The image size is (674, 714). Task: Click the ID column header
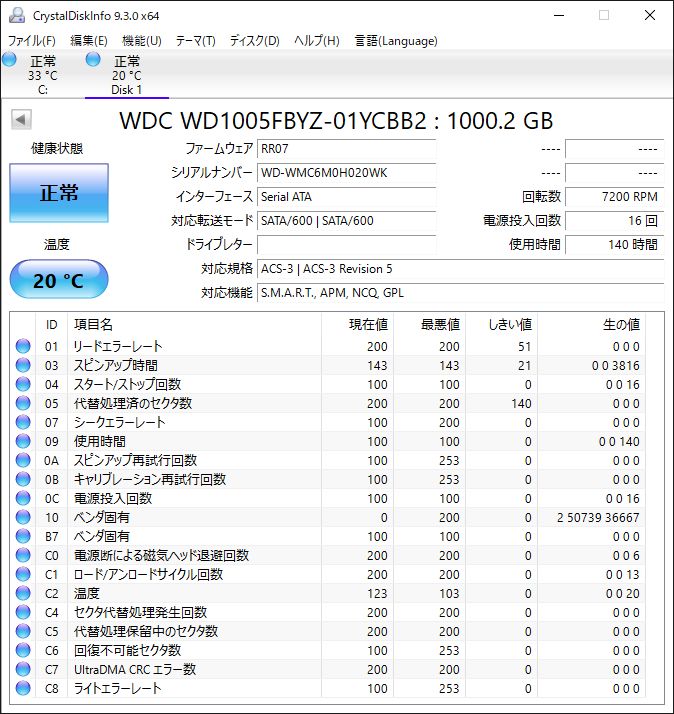click(x=51, y=325)
